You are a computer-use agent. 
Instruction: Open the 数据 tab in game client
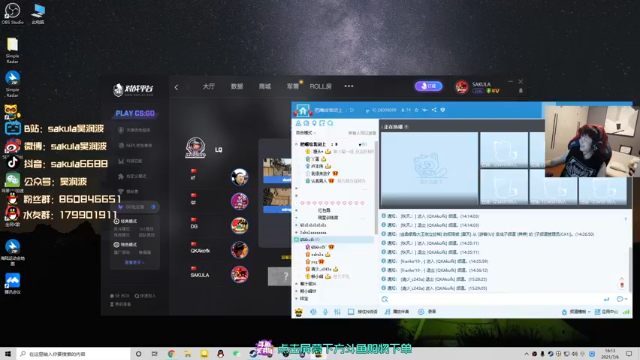237,87
